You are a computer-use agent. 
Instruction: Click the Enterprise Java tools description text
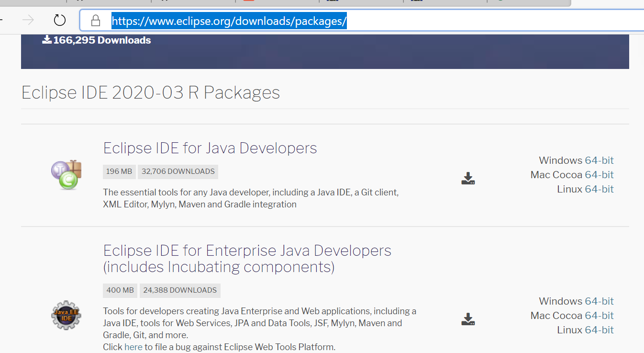click(x=260, y=323)
